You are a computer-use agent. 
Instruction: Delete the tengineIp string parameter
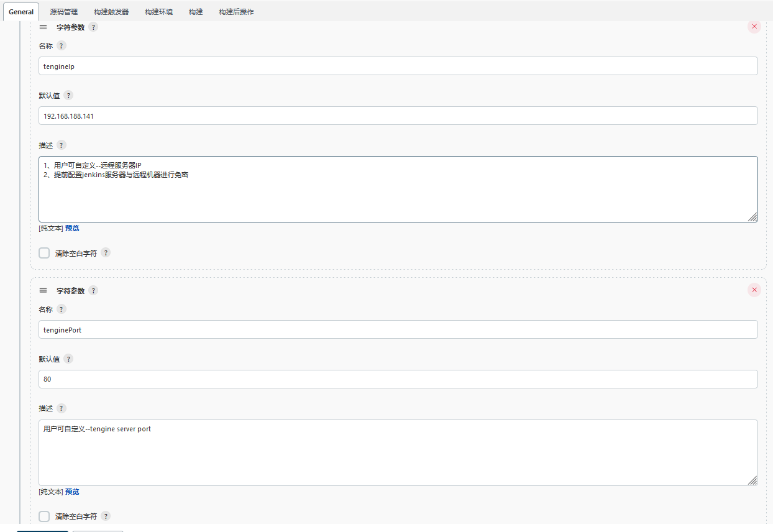(754, 27)
